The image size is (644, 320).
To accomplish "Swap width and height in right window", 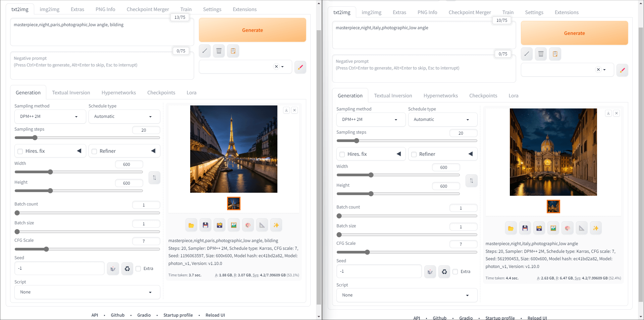I will 472,181.
